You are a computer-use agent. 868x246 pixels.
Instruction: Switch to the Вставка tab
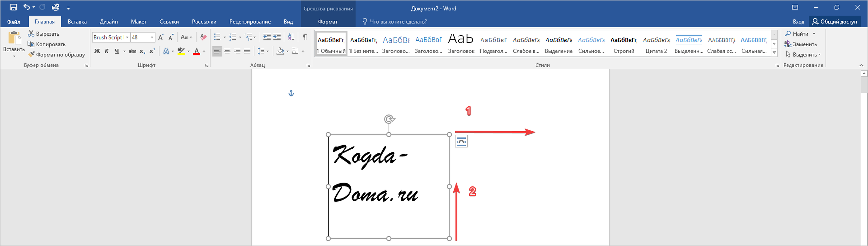(x=77, y=22)
